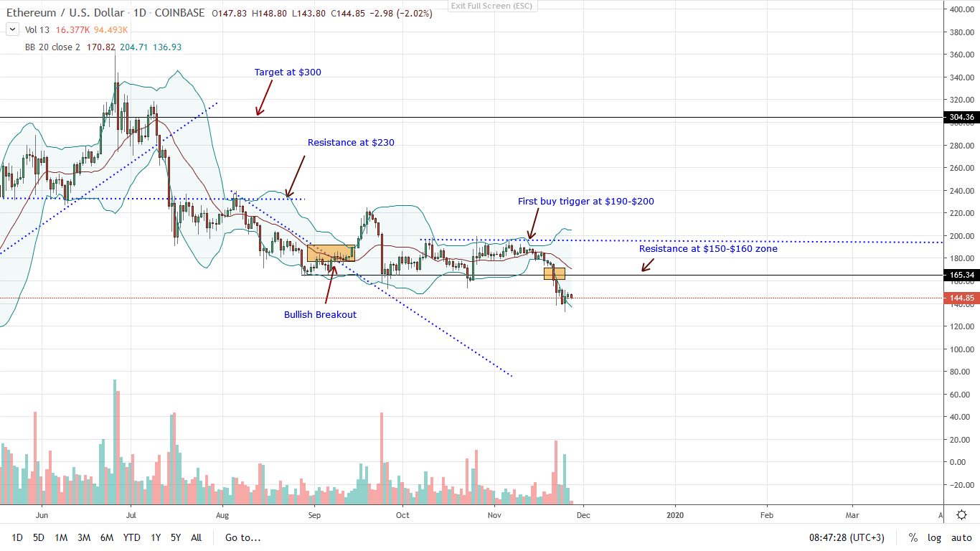Click the 200.00 price axis label

tap(962, 236)
